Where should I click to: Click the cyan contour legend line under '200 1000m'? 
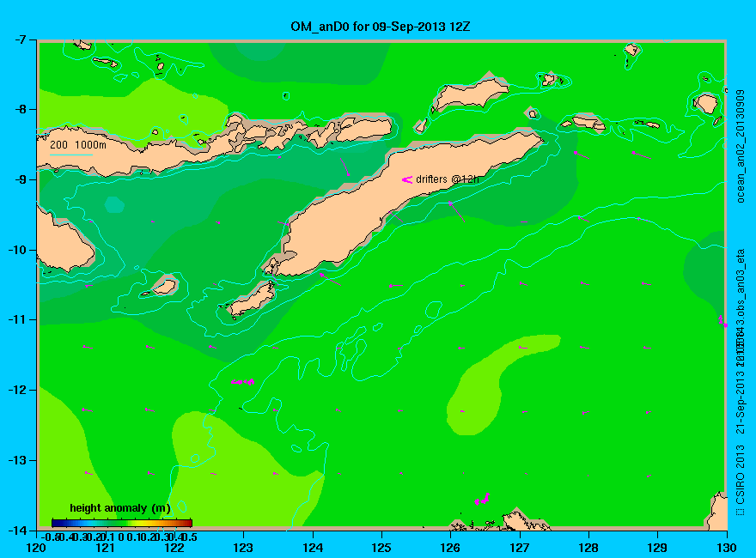click(70, 155)
